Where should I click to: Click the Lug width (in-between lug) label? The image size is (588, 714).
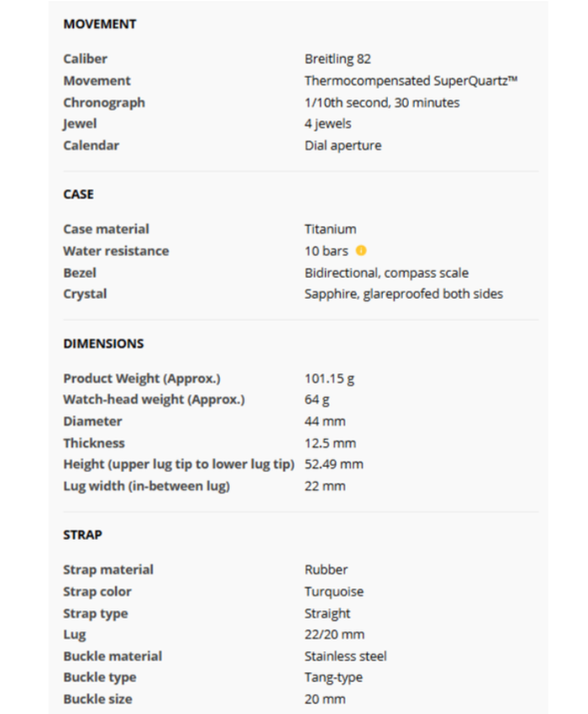click(146, 486)
